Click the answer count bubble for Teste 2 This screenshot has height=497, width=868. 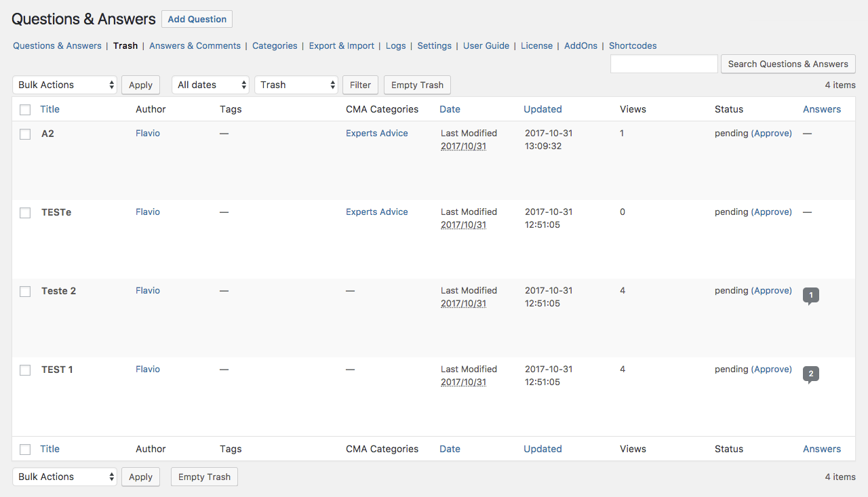click(810, 296)
